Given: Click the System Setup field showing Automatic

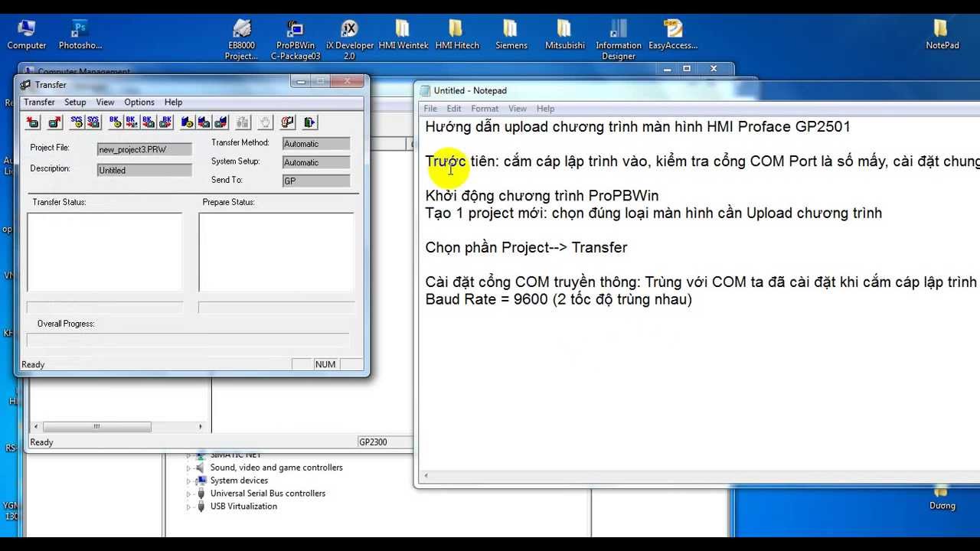Looking at the screenshot, I should [x=316, y=162].
